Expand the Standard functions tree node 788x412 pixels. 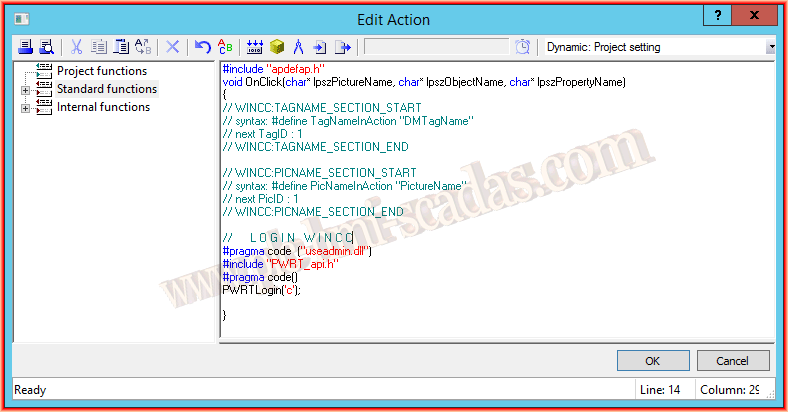(25, 90)
